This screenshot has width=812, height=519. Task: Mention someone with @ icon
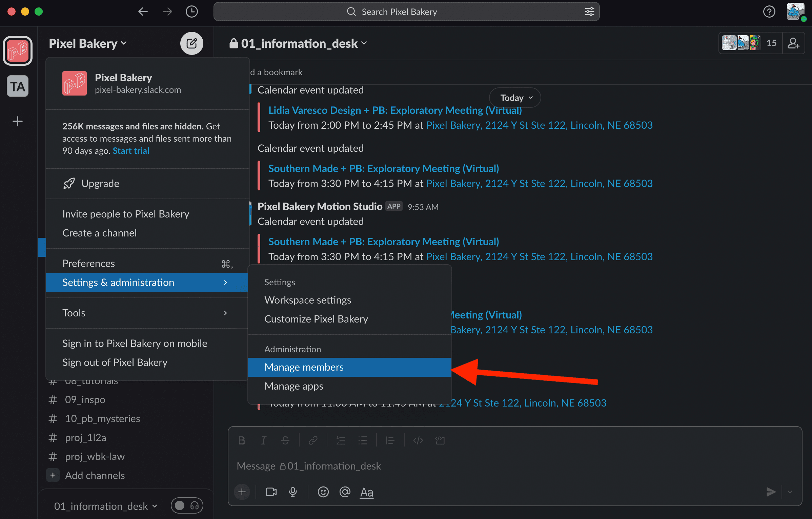coord(345,492)
